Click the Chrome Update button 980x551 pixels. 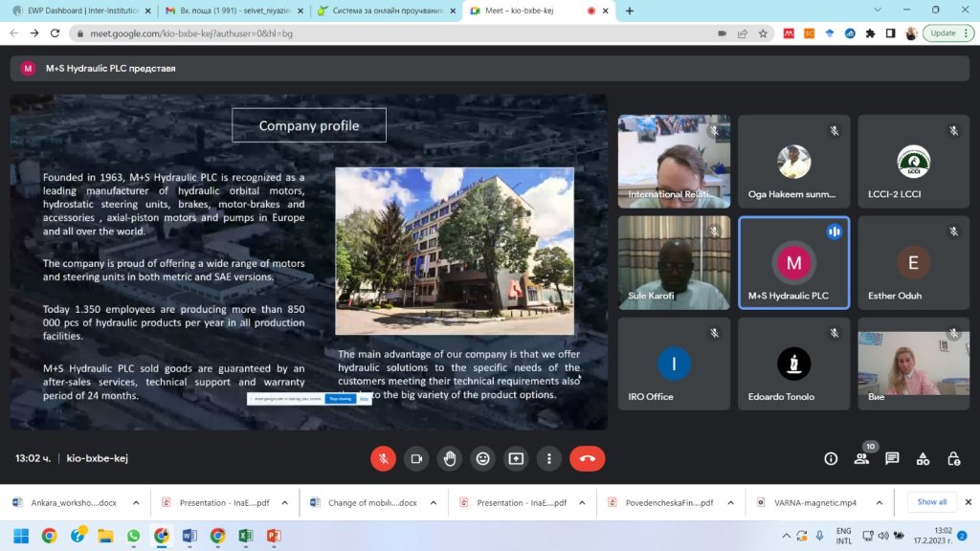(x=948, y=33)
